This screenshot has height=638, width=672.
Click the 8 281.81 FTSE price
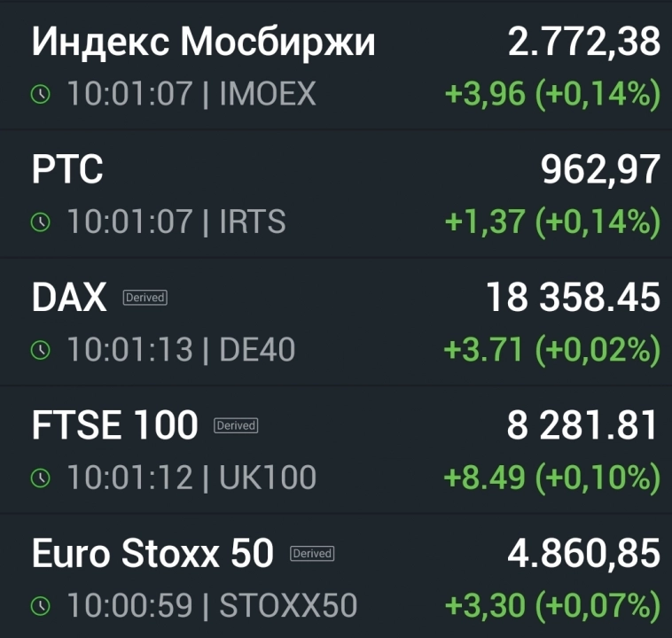pos(583,426)
